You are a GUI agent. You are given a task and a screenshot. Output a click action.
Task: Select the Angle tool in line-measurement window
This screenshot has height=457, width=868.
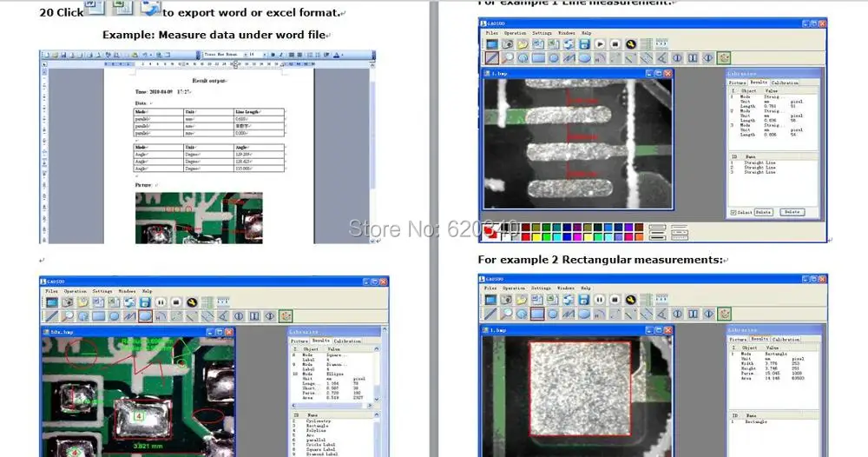pos(661,57)
